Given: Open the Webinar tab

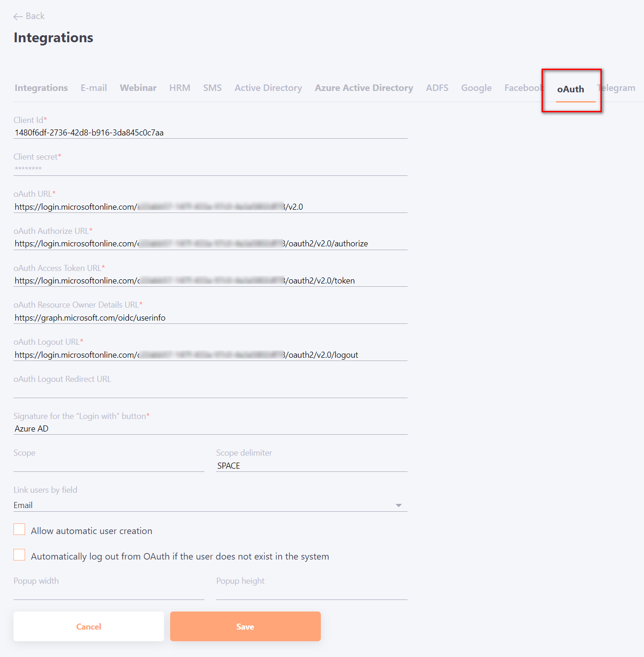Looking at the screenshot, I should (138, 88).
